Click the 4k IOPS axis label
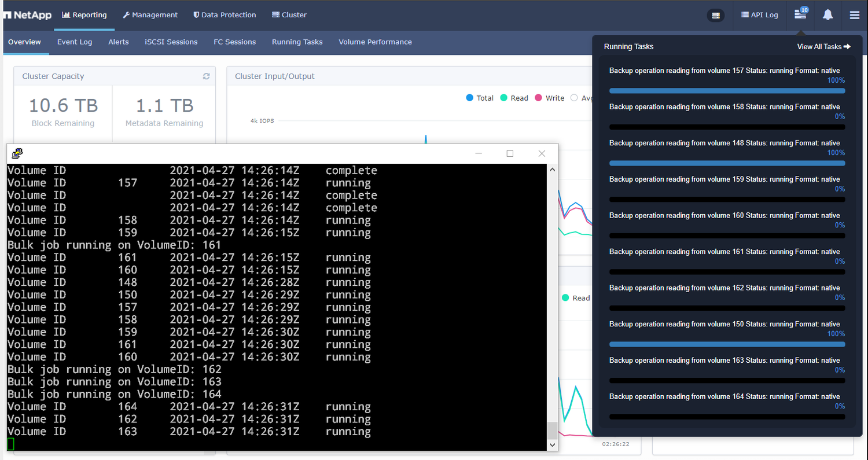This screenshot has height=460, width=868. click(x=262, y=121)
